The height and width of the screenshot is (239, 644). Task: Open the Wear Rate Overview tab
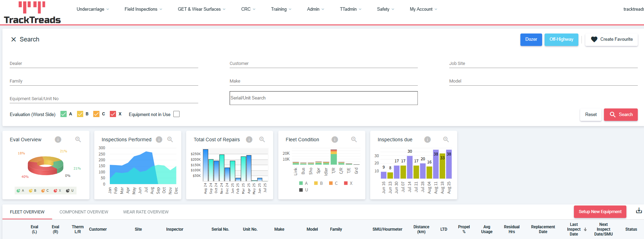146,212
